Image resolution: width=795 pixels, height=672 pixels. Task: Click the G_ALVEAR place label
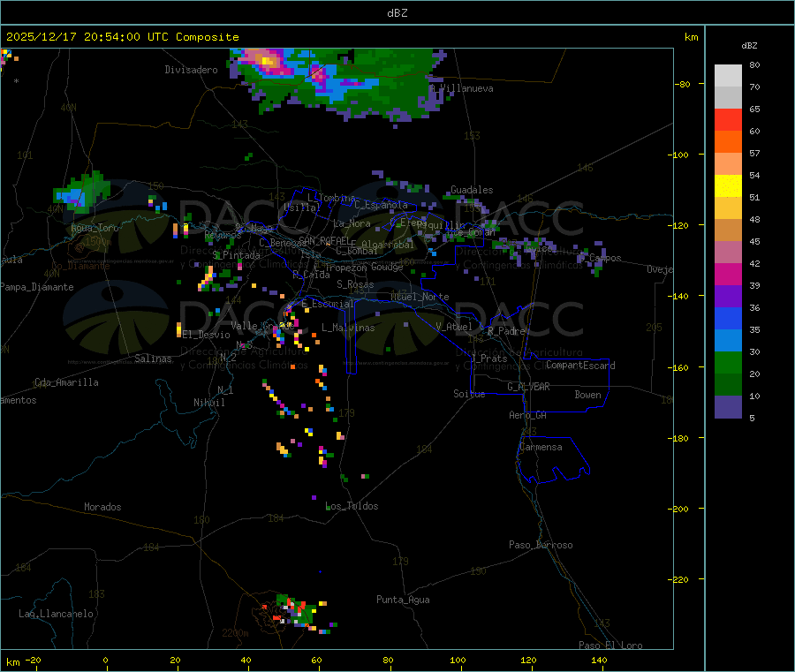[528, 387]
